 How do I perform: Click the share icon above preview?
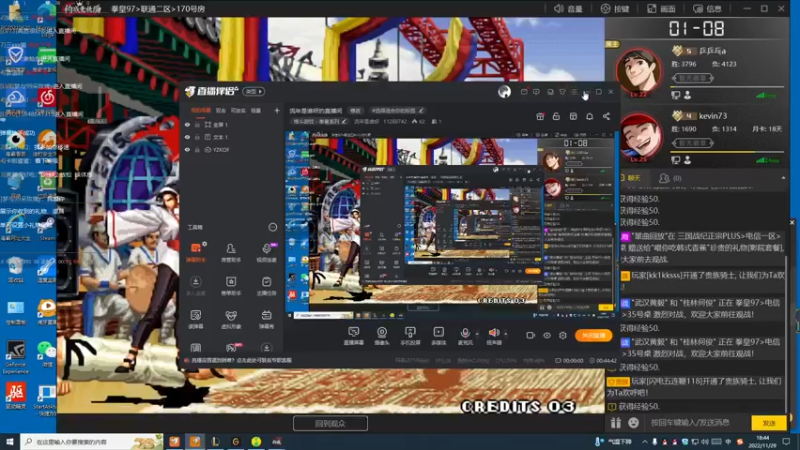tap(606, 116)
